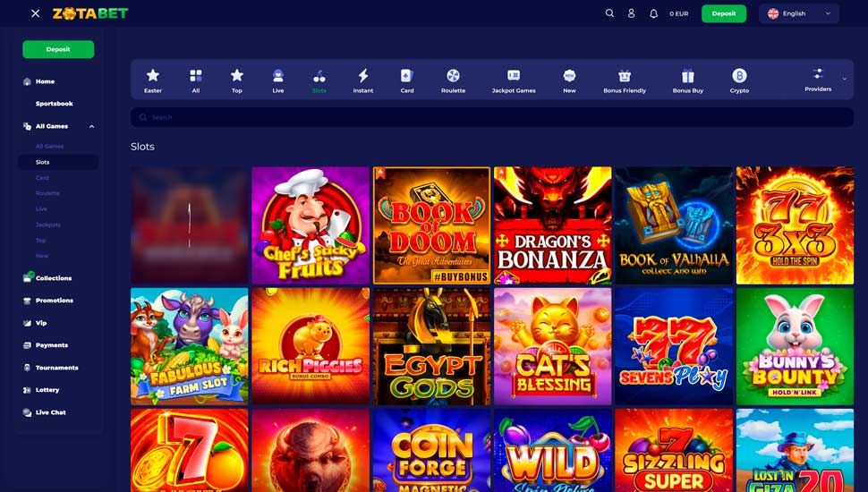Screen dimensions: 868x492
Task: Select Live in the sidebar list
Action: click(x=41, y=208)
